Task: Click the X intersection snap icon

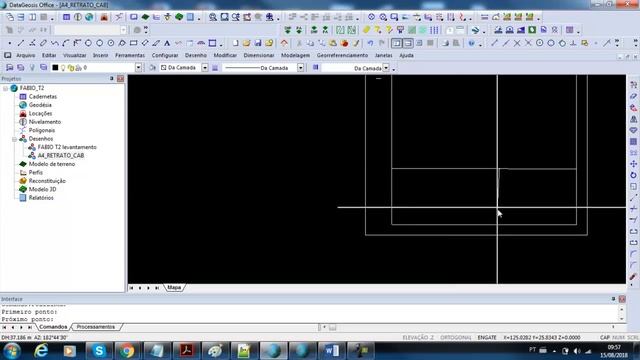Action: (x=517, y=43)
